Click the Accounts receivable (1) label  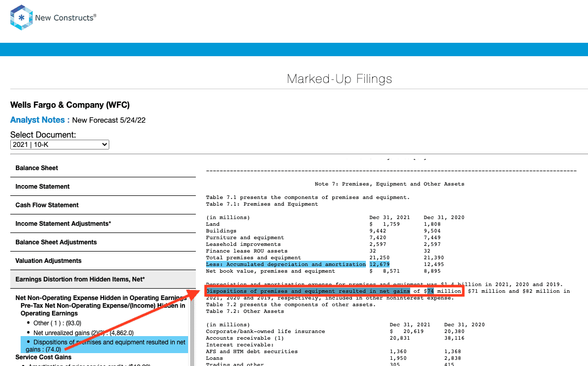[245, 338]
